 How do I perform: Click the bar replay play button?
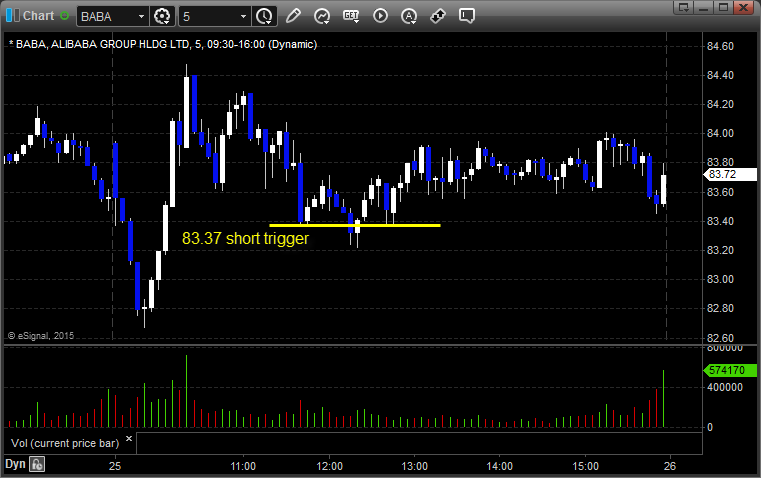380,16
